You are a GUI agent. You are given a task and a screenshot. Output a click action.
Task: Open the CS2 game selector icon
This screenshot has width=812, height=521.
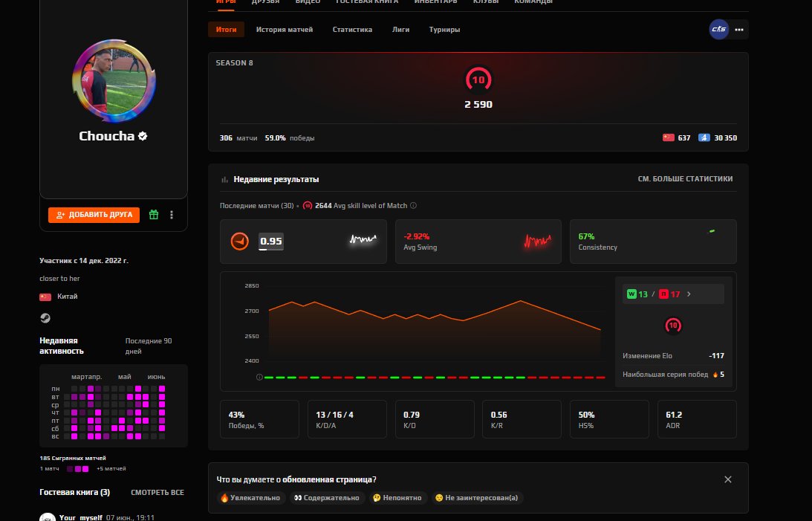(x=719, y=30)
